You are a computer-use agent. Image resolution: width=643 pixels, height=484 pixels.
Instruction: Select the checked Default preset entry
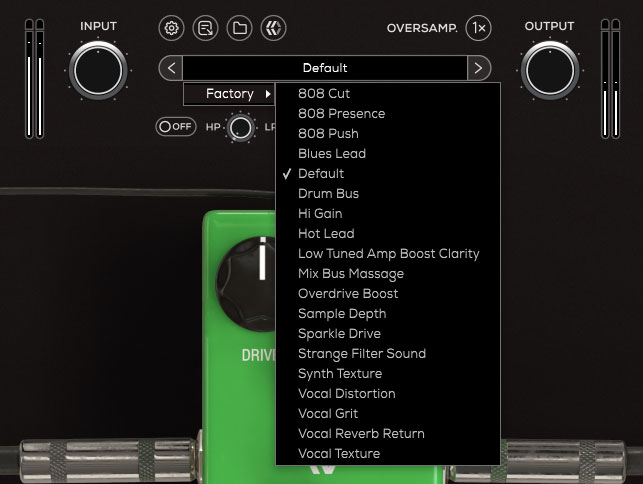click(x=388, y=174)
